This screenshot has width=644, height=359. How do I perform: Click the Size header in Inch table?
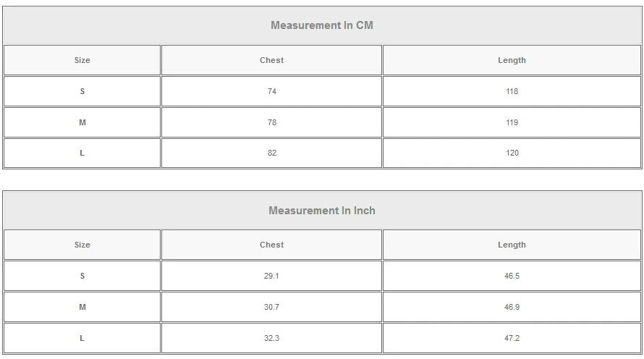[82, 245]
